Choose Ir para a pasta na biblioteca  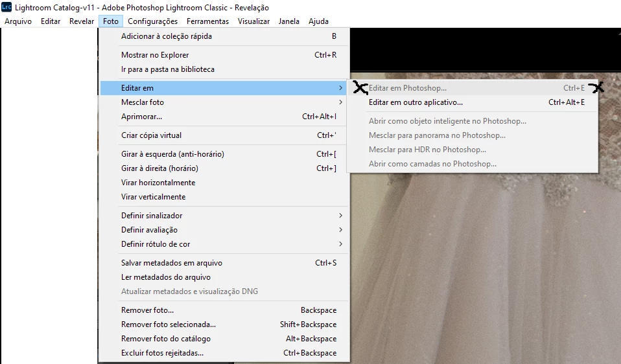coord(224,69)
